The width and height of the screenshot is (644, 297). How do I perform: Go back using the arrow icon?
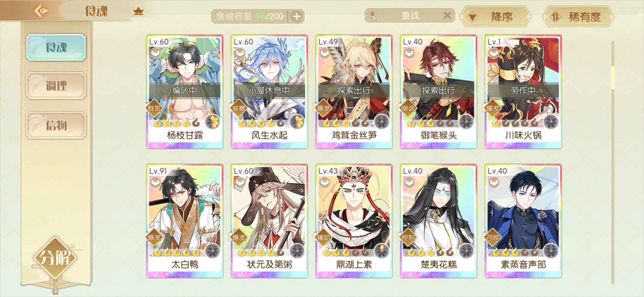coord(41,11)
